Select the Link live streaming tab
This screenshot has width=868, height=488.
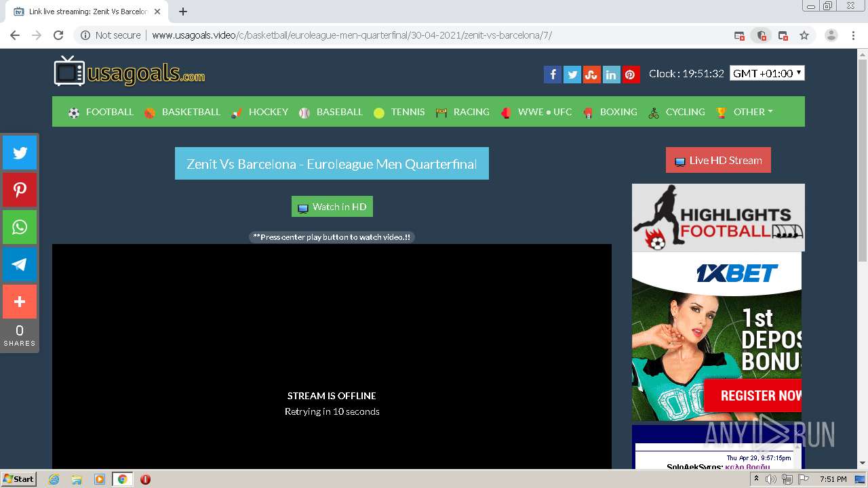(x=88, y=12)
